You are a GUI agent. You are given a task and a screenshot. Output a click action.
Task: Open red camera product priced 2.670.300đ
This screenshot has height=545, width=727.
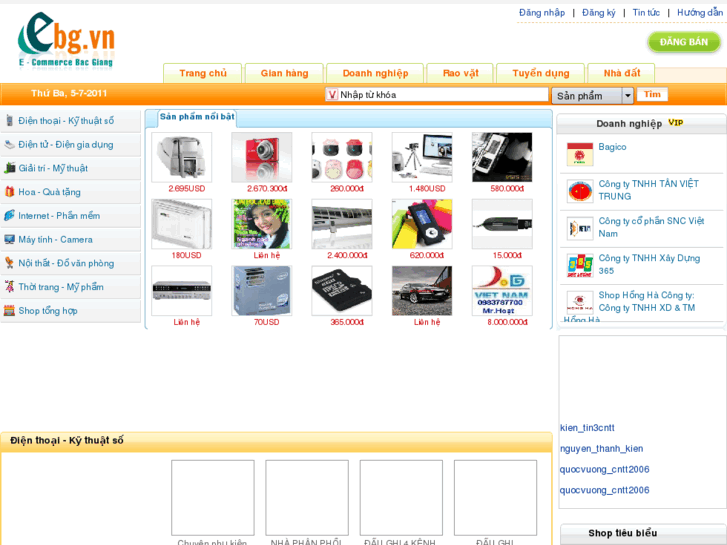click(x=261, y=157)
